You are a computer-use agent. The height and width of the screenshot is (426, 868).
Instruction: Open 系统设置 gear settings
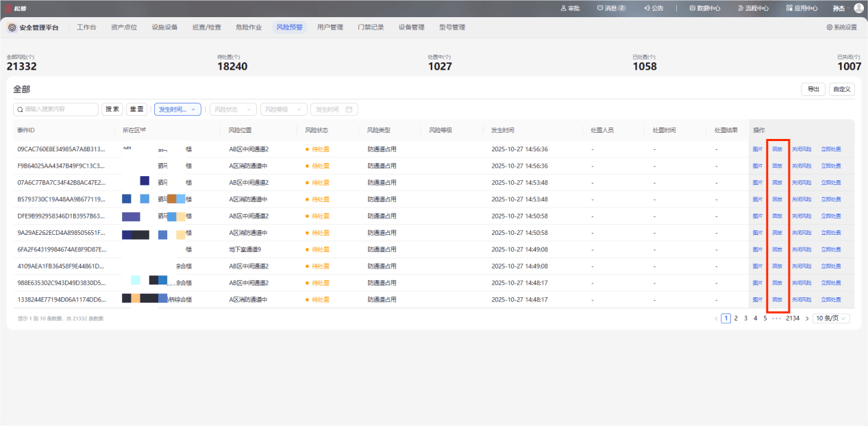[830, 27]
